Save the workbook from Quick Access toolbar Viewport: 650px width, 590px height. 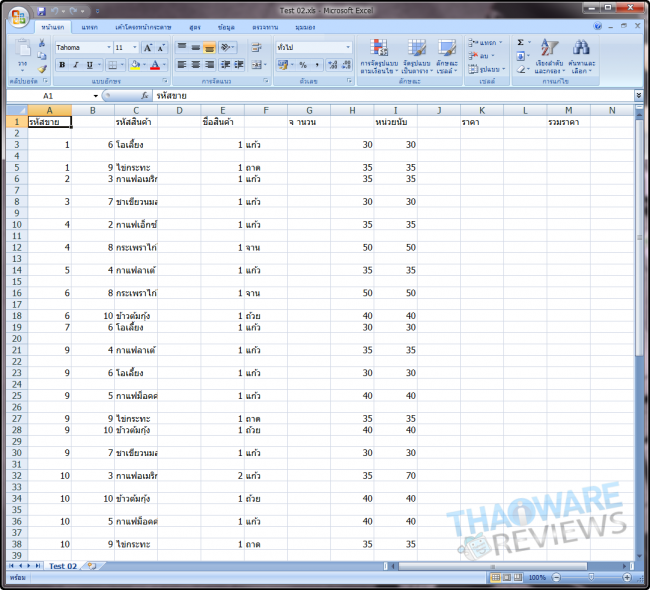[x=41, y=11]
